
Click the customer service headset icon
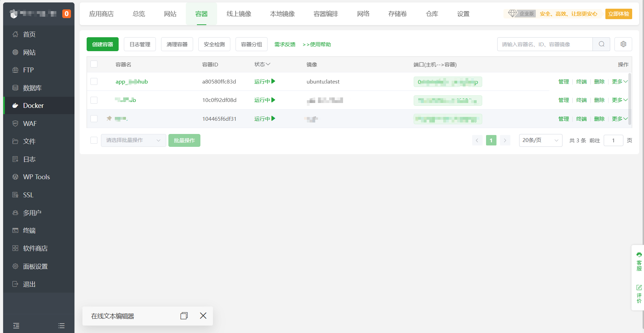pos(639,255)
